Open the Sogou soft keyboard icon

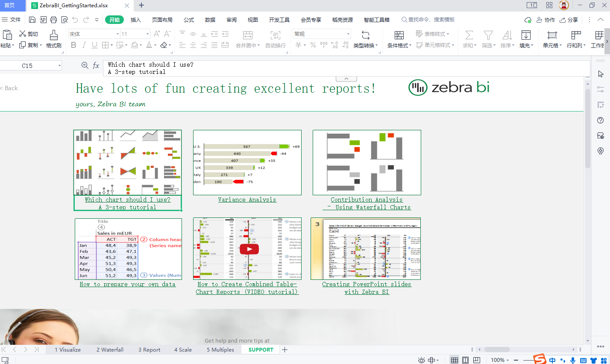(583, 360)
